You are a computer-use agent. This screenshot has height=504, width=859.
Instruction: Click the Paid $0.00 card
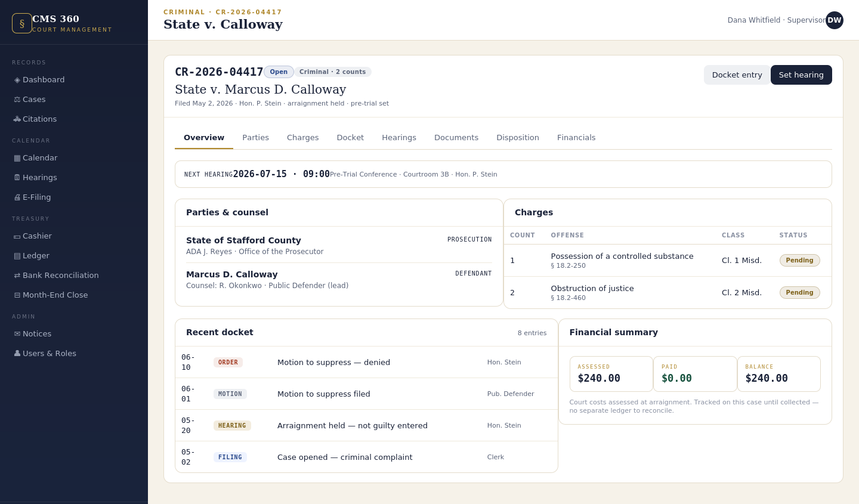(695, 374)
